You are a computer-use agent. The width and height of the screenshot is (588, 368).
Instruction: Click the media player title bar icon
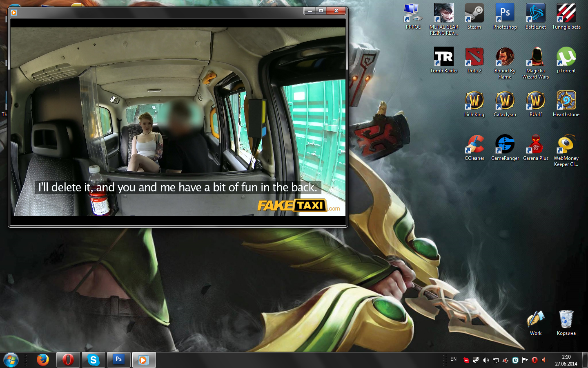tap(14, 12)
